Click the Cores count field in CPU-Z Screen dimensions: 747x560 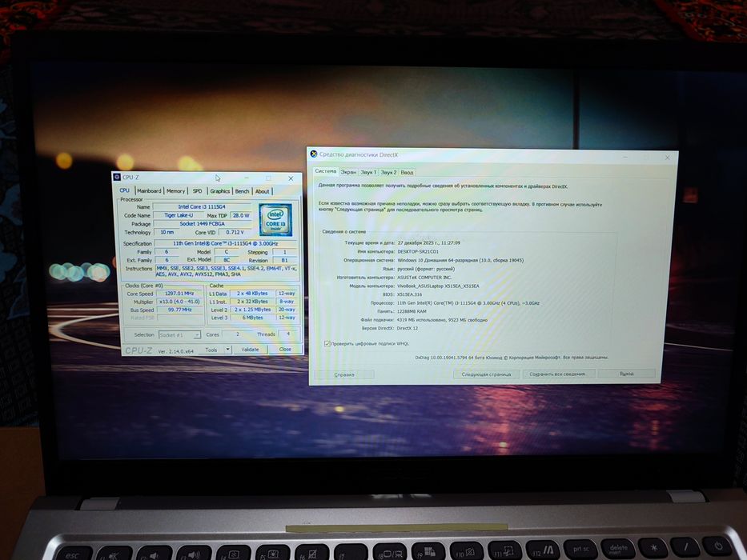pos(238,334)
